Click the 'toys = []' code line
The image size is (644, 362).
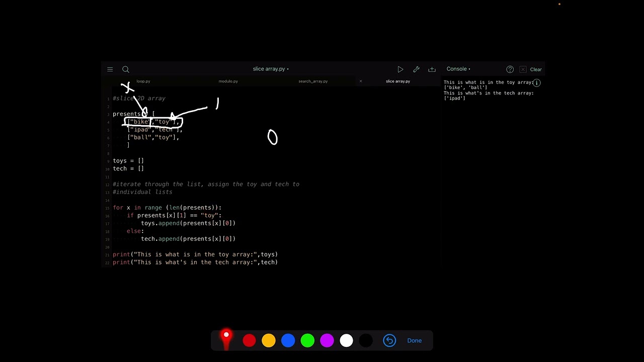coord(128,161)
